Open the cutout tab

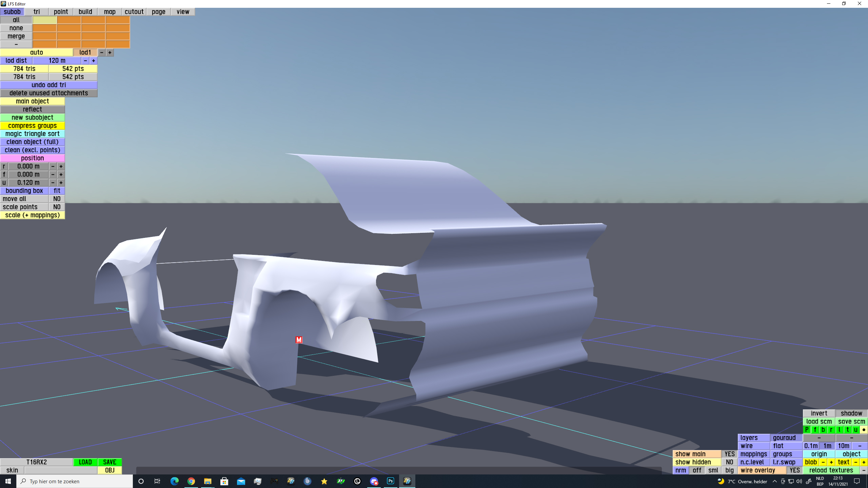(x=134, y=12)
